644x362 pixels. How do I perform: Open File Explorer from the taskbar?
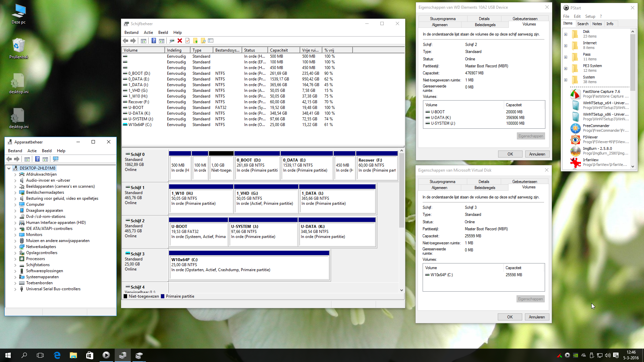coord(73,355)
